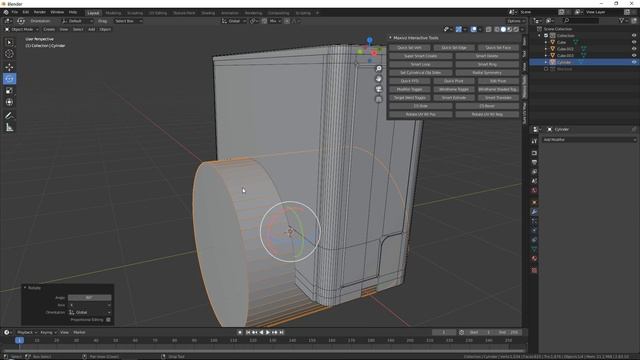Click the play animation button
The height and width of the screenshot is (360, 640).
click(x=268, y=332)
